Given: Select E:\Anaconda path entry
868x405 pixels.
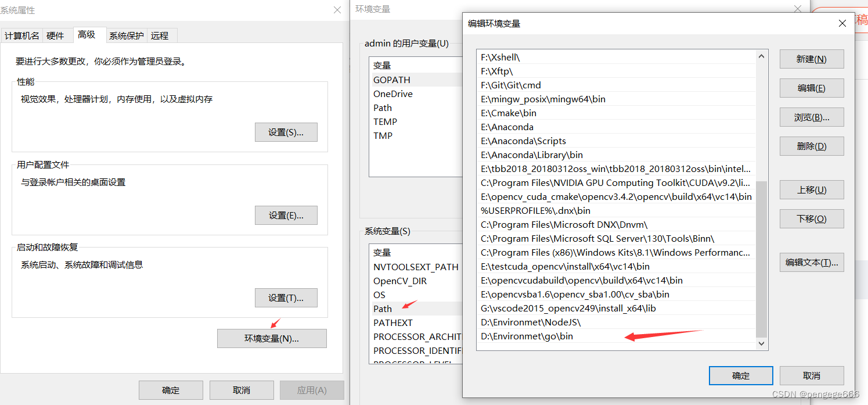Looking at the screenshot, I should pos(617,127).
